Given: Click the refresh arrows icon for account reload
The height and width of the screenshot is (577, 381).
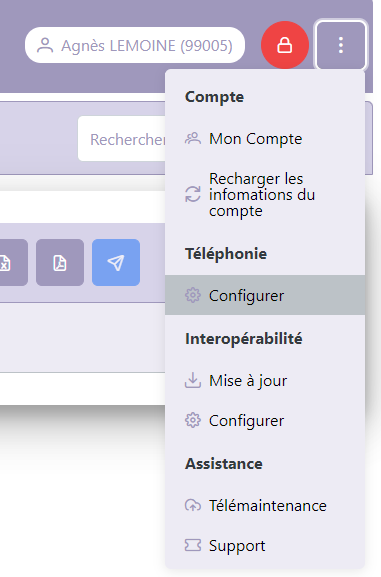Looking at the screenshot, I should coord(193,194).
